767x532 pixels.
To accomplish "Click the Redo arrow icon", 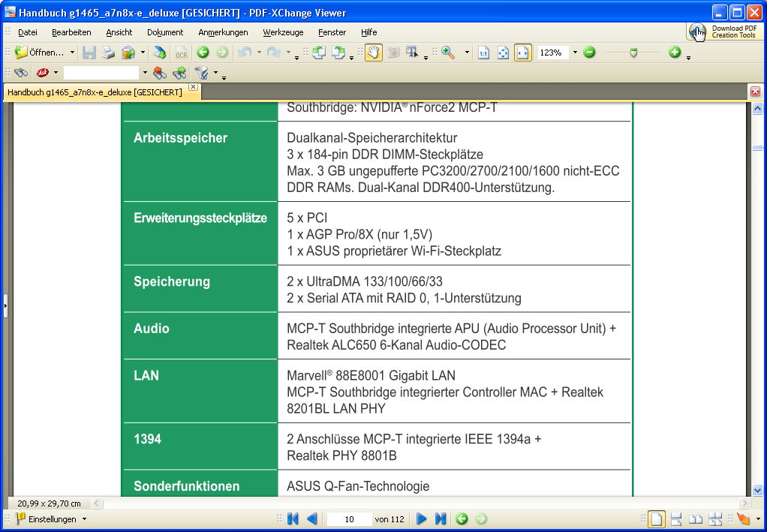I will click(x=273, y=53).
